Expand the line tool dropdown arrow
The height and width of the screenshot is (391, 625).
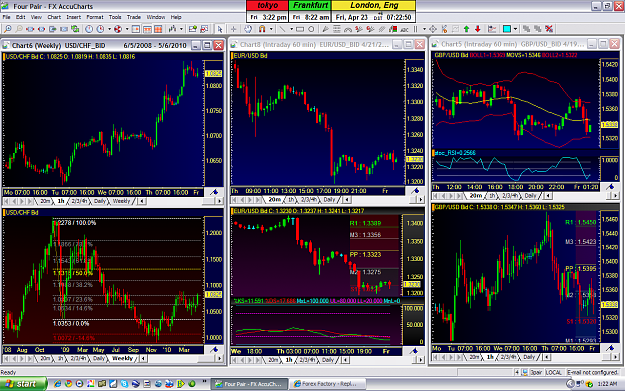(x=291, y=29)
